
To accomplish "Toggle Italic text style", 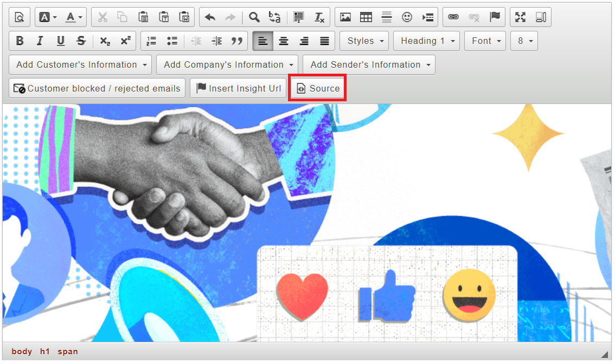I will tap(40, 41).
